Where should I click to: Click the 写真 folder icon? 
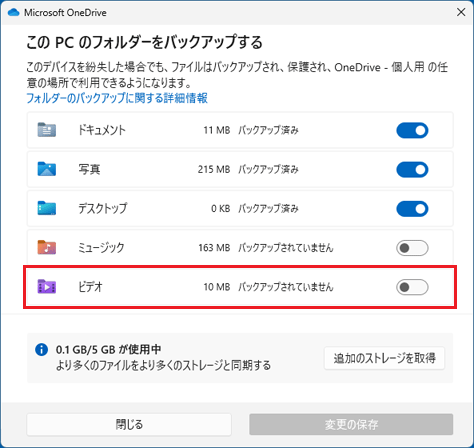tap(47, 169)
